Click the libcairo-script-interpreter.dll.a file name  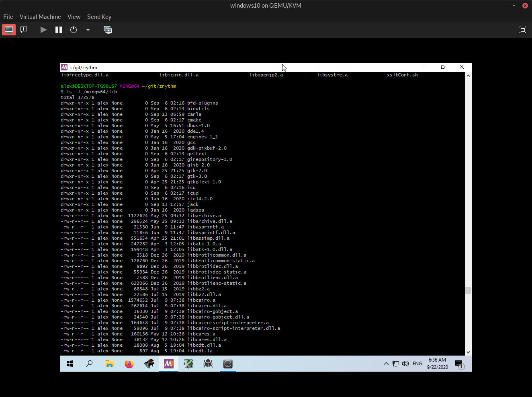coord(234,328)
